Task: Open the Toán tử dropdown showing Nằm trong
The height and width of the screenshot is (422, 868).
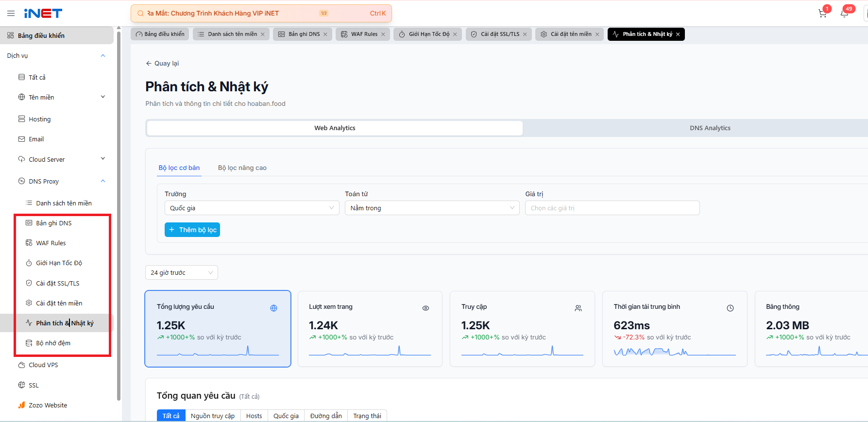Action: pos(432,208)
